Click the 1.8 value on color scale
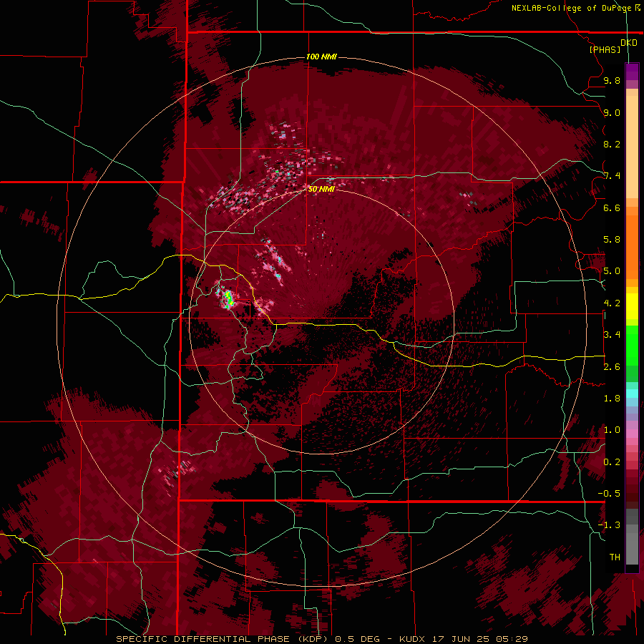644x644 pixels. point(612,399)
